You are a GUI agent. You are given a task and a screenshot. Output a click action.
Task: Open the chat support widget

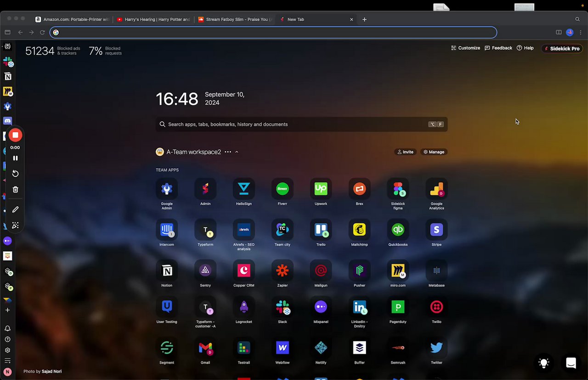pos(571,363)
